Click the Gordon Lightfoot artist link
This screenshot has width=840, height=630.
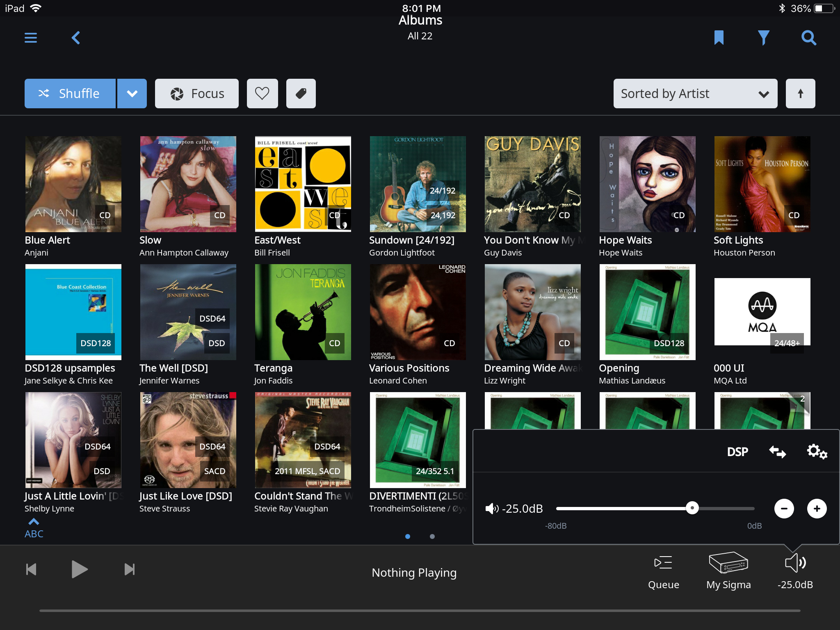point(402,253)
